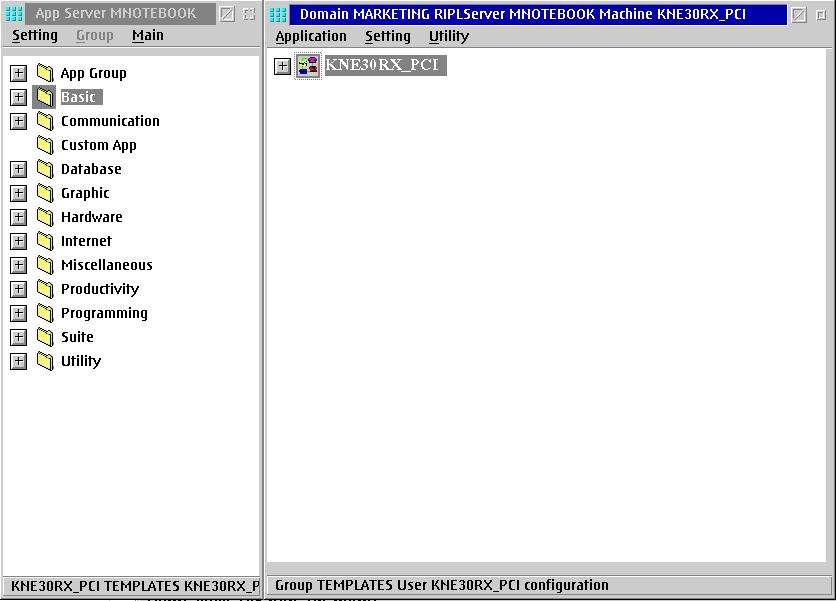
Task: Open the Application menu
Action: pos(311,36)
